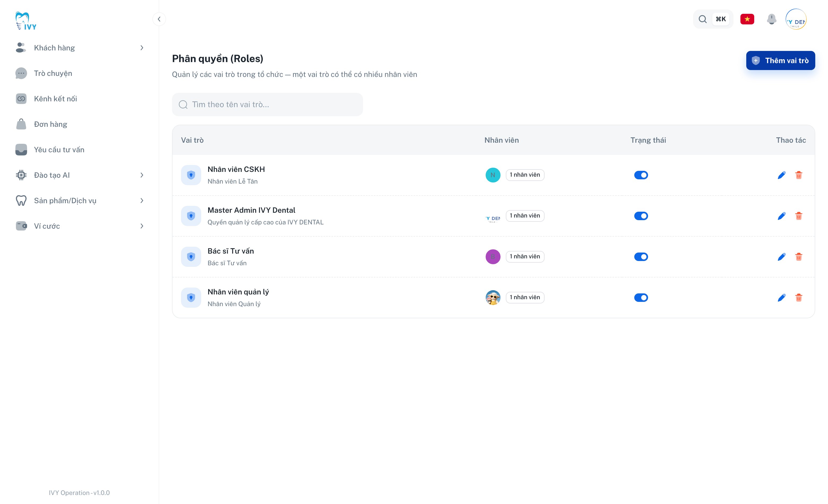
Task: Edit the Nhân viên CSKH role
Action: (x=782, y=175)
